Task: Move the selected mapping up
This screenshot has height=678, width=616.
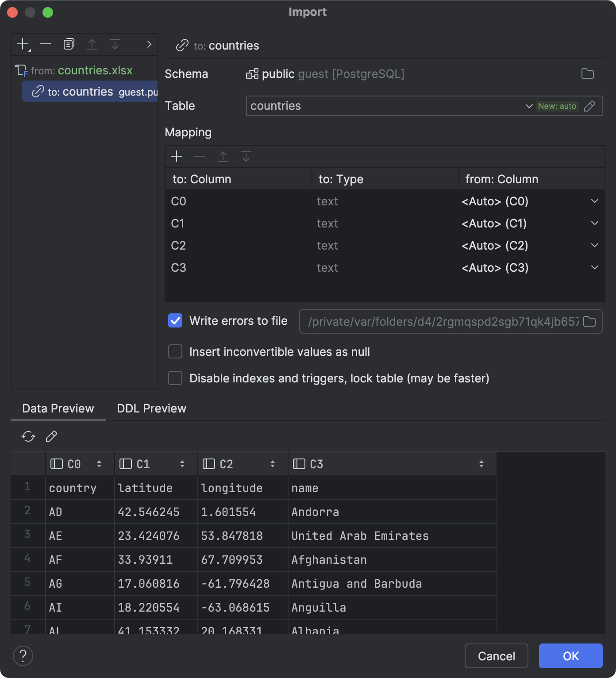Action: coord(223,156)
